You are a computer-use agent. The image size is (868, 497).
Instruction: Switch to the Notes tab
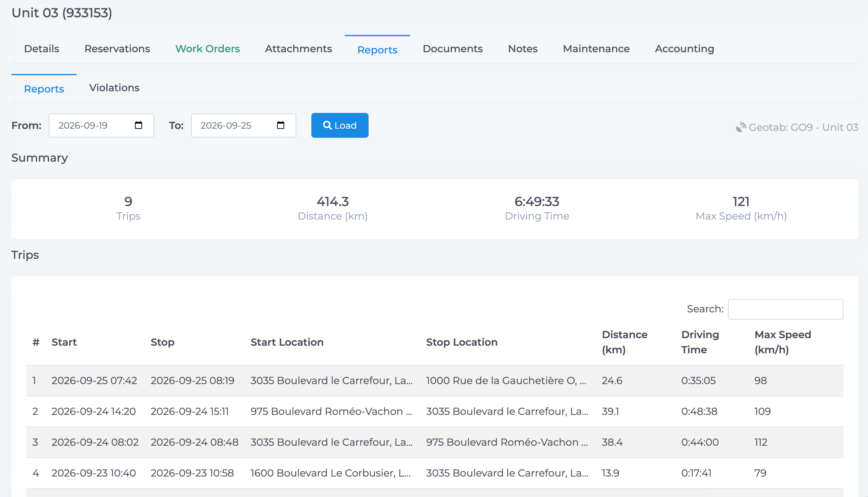pyautogui.click(x=523, y=49)
